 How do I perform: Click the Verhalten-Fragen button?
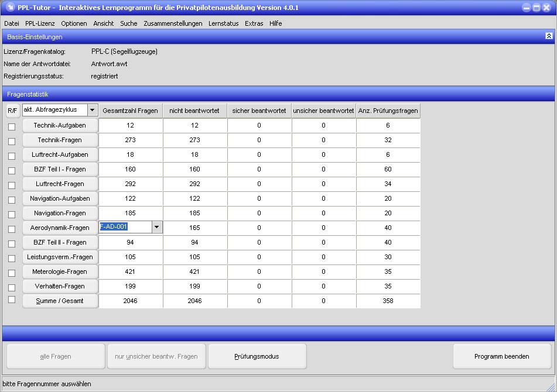[x=60, y=286]
